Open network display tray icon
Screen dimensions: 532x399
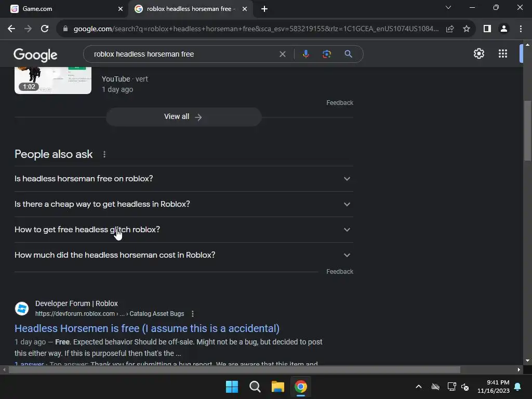451,387
